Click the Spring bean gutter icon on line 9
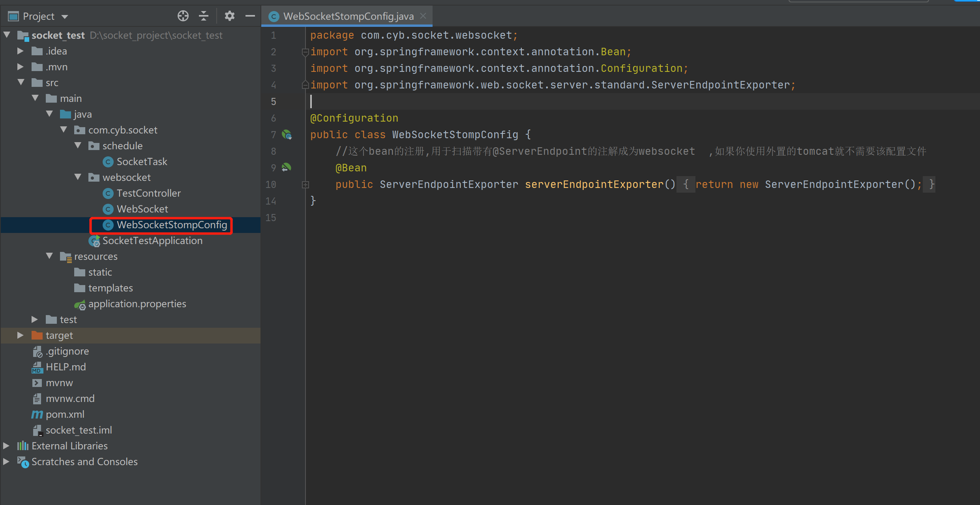Image resolution: width=980 pixels, height=505 pixels. (x=287, y=167)
